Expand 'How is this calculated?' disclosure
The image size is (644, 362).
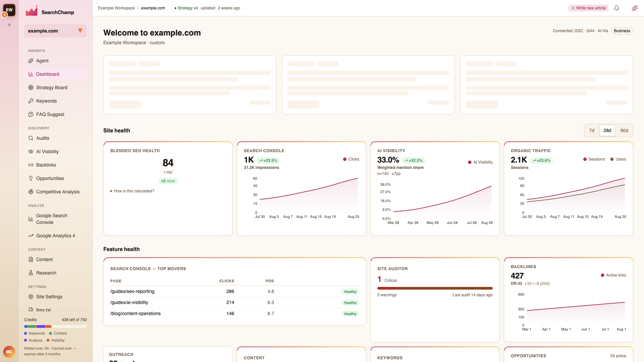pyautogui.click(x=132, y=191)
